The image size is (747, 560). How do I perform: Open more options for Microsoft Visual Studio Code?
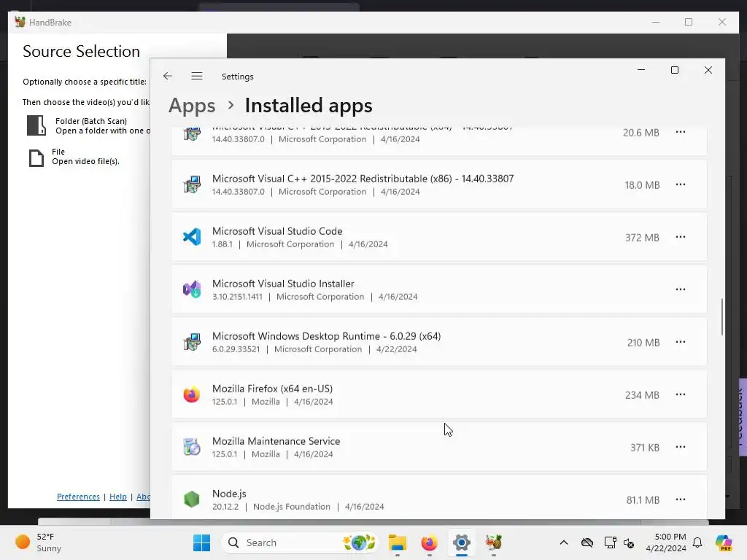681,237
